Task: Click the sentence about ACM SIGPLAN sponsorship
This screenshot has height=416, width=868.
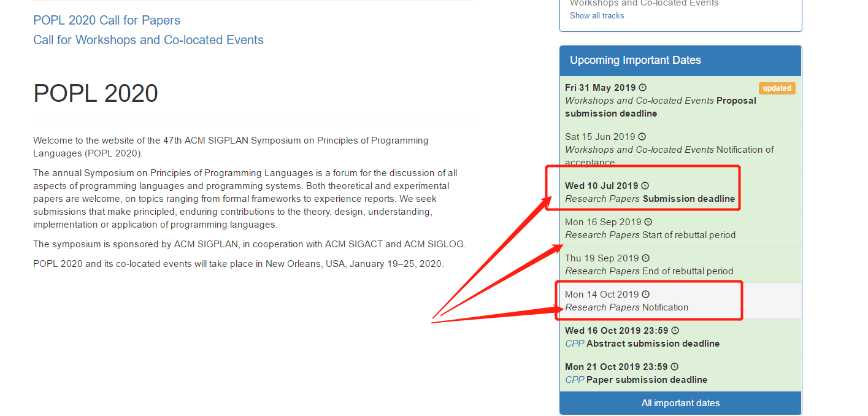Action: coord(250,244)
